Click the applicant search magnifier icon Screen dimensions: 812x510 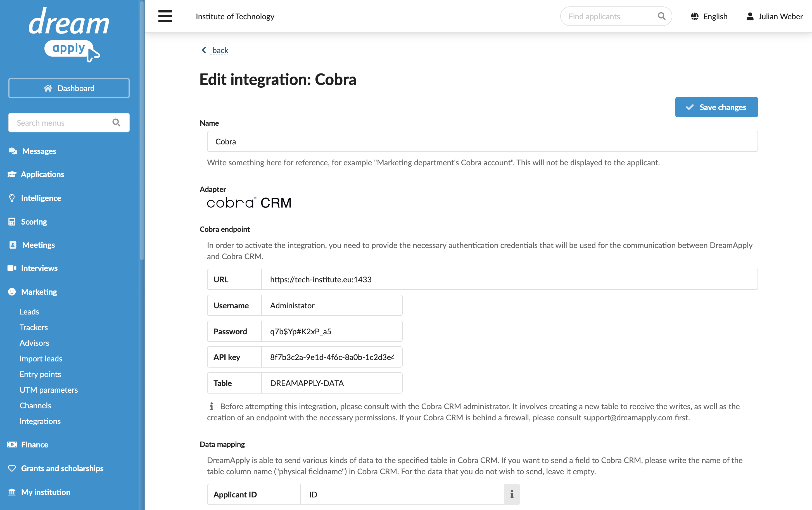pyautogui.click(x=661, y=16)
